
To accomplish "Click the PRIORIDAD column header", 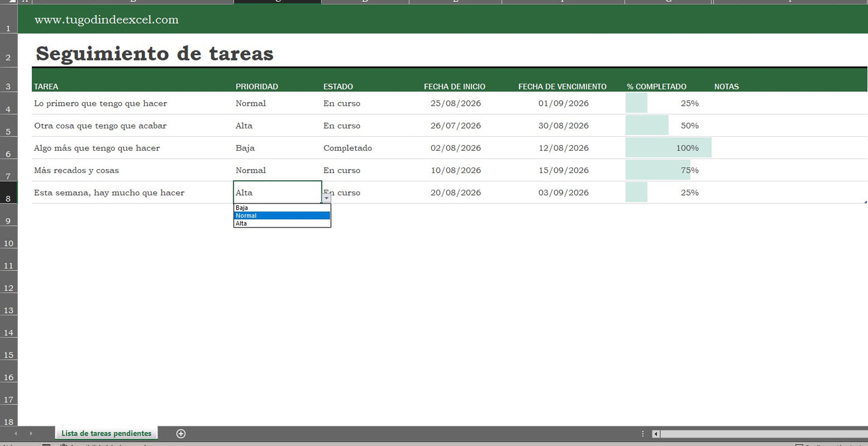I will point(256,86).
